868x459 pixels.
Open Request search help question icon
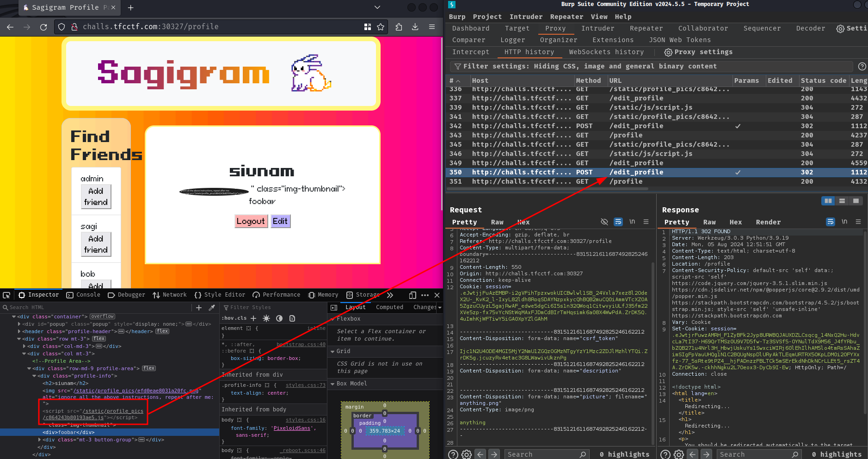click(x=453, y=454)
